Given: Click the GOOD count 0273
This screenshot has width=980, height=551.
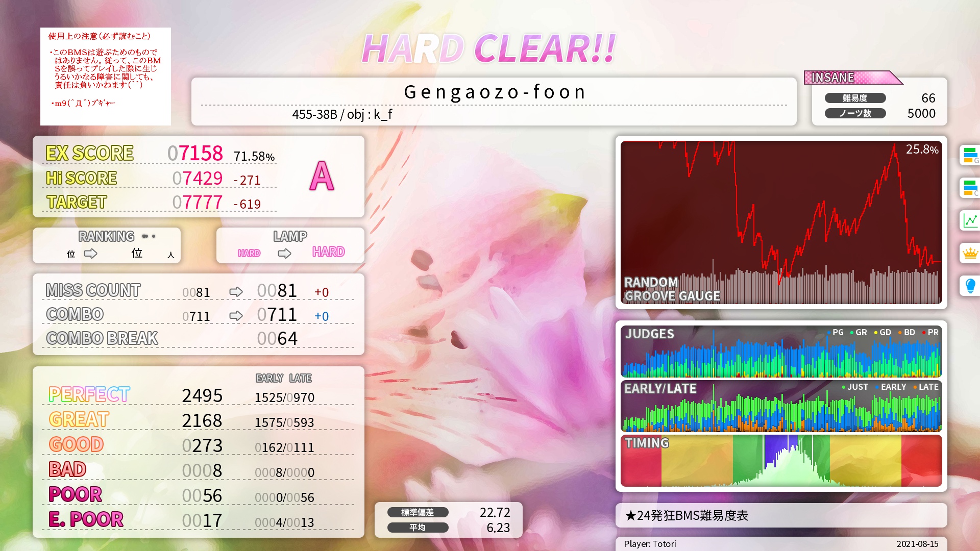Looking at the screenshot, I should click(202, 445).
